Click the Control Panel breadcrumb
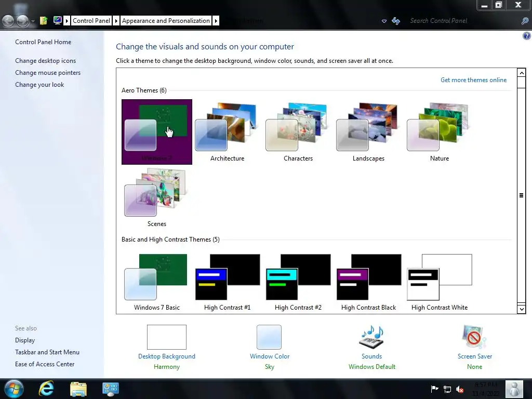The width and height of the screenshot is (532, 399). [91, 21]
